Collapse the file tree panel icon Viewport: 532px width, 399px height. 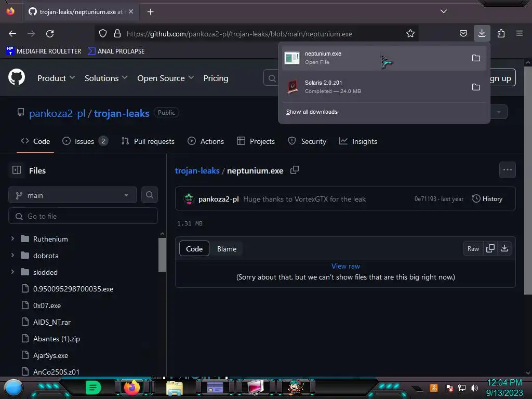click(17, 170)
